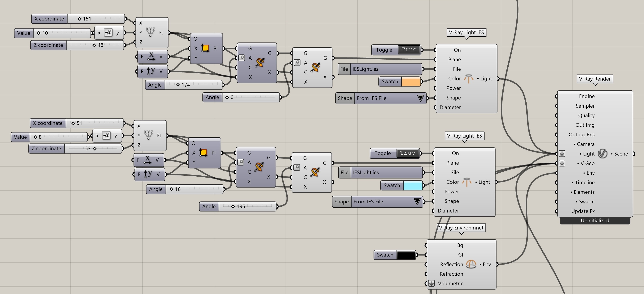The width and height of the screenshot is (644, 294).
Task: Toggle the top light's True boolean
Action: click(x=409, y=50)
